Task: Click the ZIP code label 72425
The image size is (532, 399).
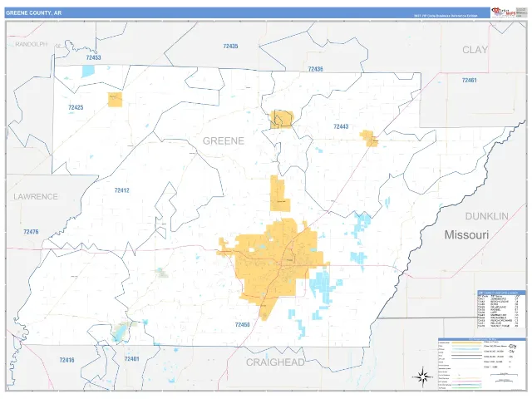Action: [x=76, y=107]
